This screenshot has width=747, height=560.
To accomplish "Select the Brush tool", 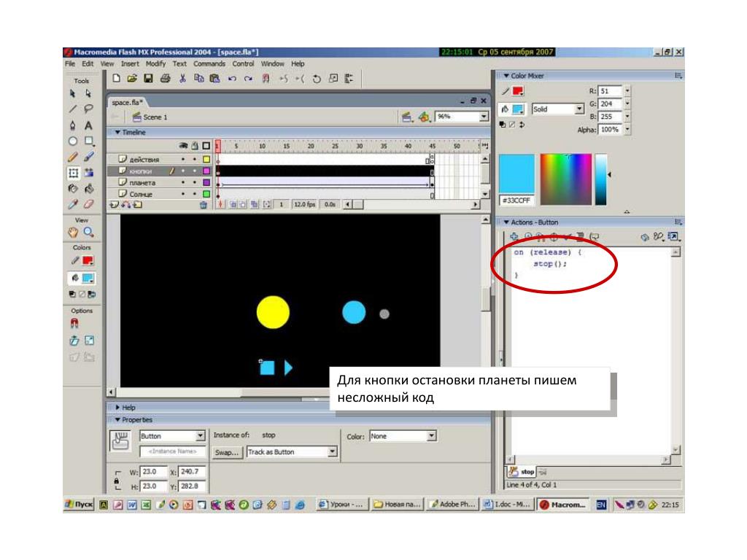I will coord(88,157).
